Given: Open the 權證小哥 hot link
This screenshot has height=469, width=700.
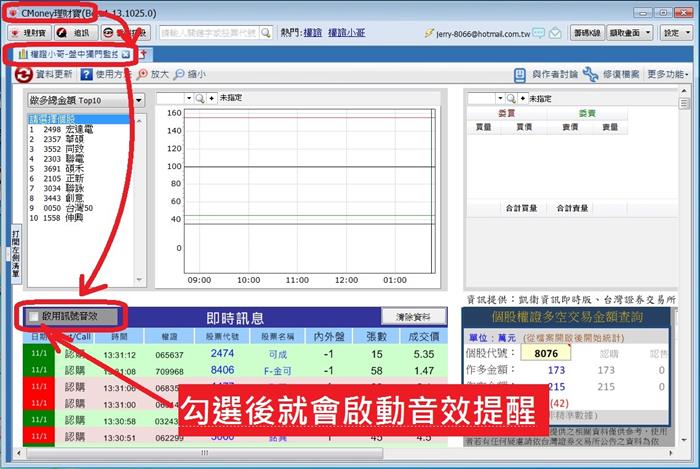Looking at the screenshot, I should click(x=346, y=33).
